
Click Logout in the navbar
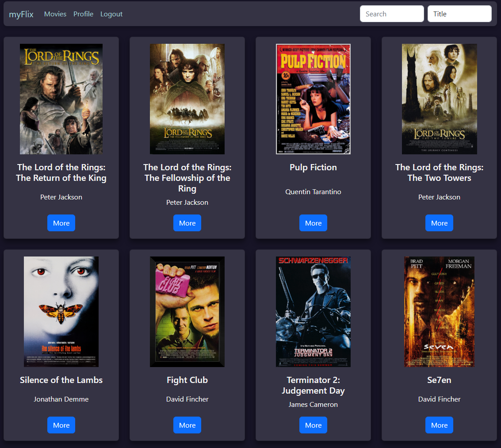111,14
